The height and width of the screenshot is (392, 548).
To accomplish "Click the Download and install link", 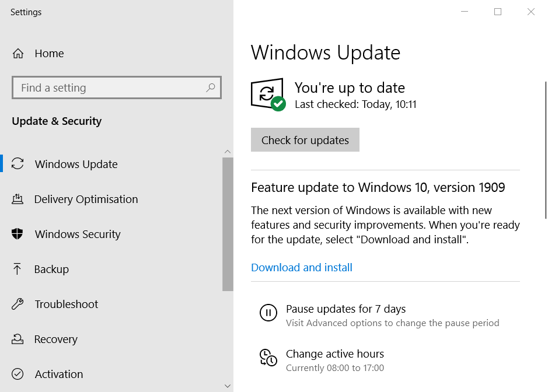I will click(x=302, y=268).
